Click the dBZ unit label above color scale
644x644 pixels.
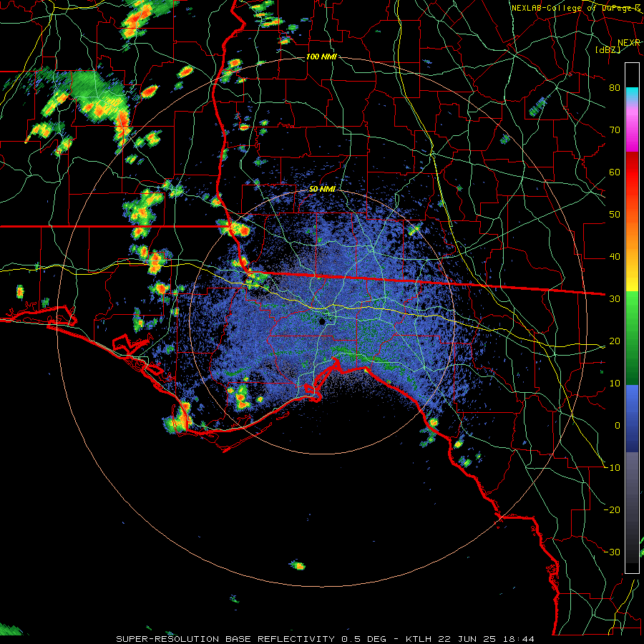coord(608,50)
